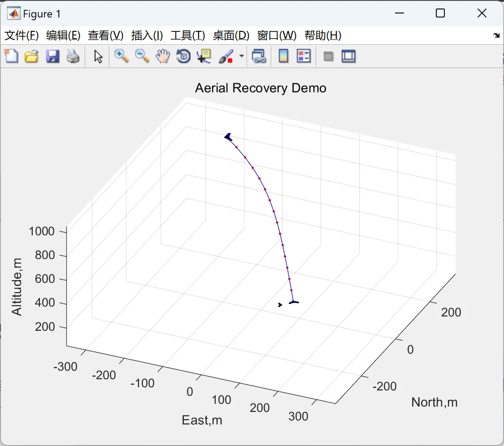Open the 工具(T) menu
The width and height of the screenshot is (504, 446).
click(x=188, y=35)
